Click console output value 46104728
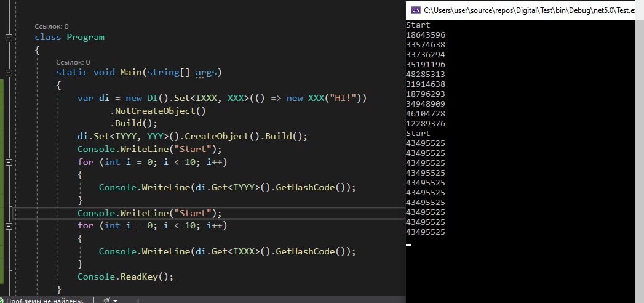Screen dimensions: 644x303 pos(426,114)
